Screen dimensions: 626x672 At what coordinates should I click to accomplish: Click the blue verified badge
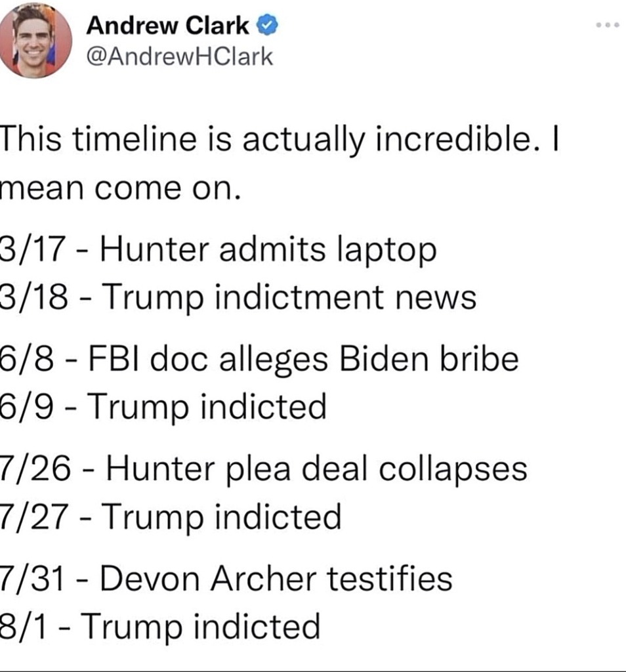click(268, 27)
